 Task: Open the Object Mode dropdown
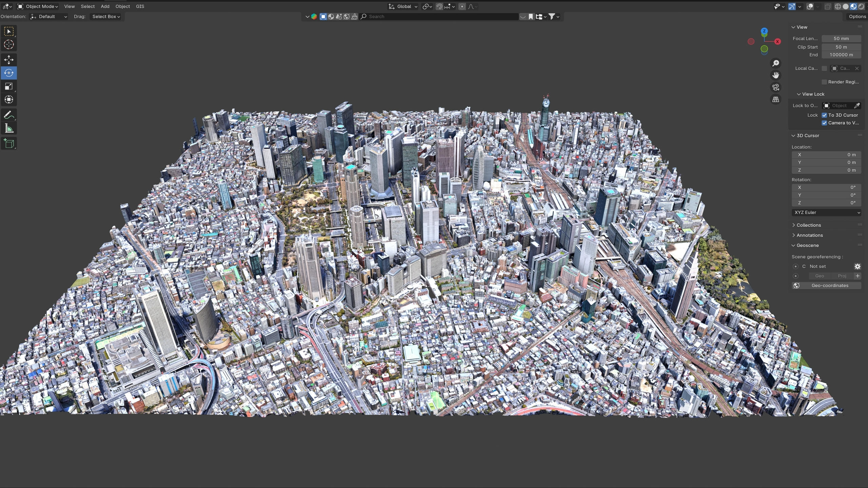click(x=38, y=6)
